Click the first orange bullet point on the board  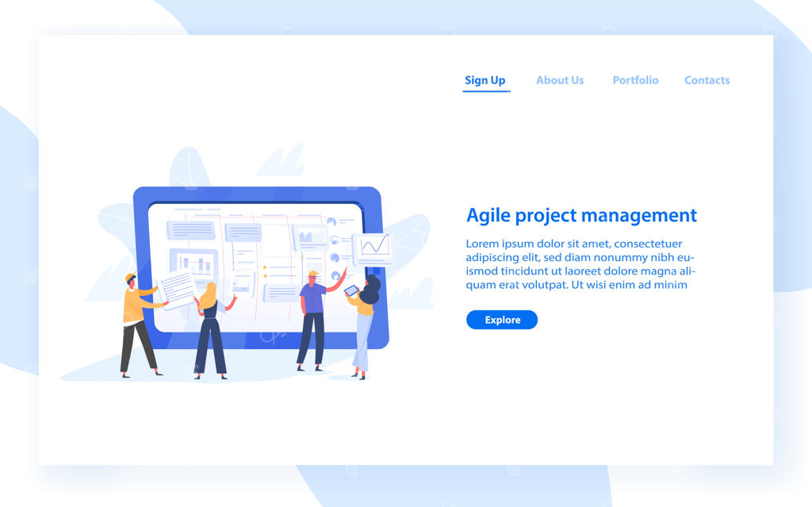coord(265,267)
